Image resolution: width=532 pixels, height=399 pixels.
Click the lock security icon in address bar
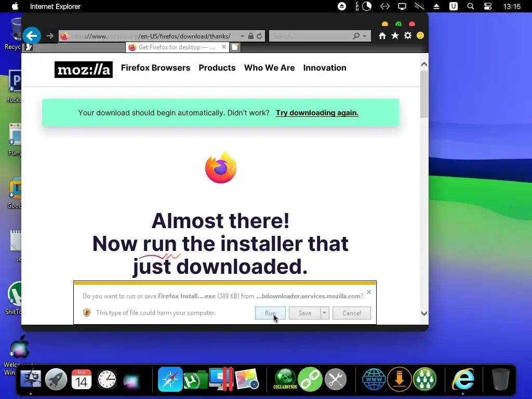pyautogui.click(x=251, y=36)
